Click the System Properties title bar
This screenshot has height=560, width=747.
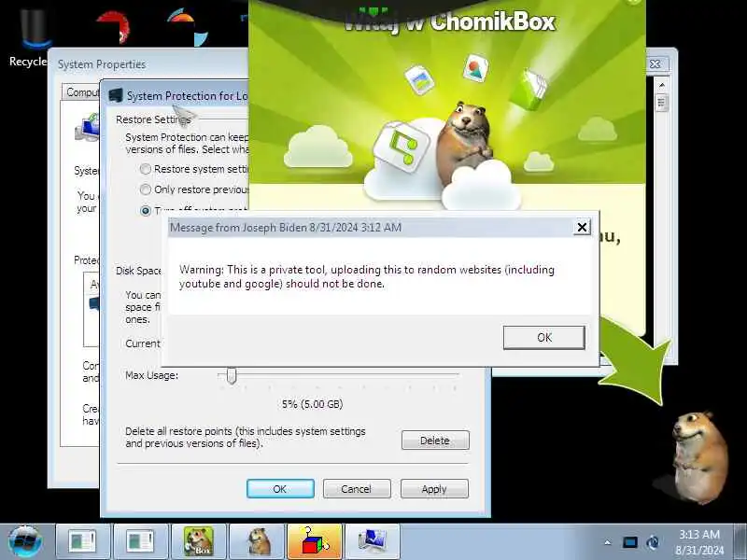[148, 64]
